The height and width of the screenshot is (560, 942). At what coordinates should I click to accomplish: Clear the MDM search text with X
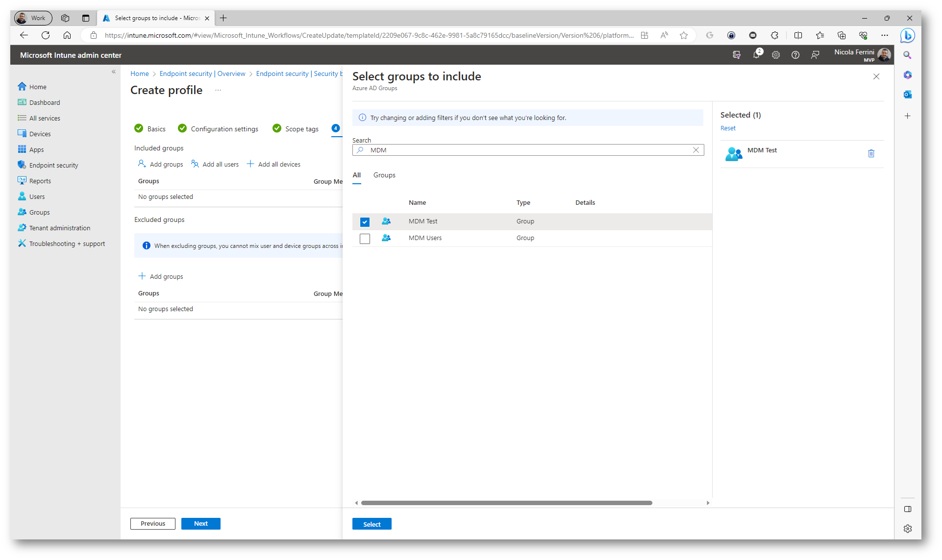(x=696, y=150)
